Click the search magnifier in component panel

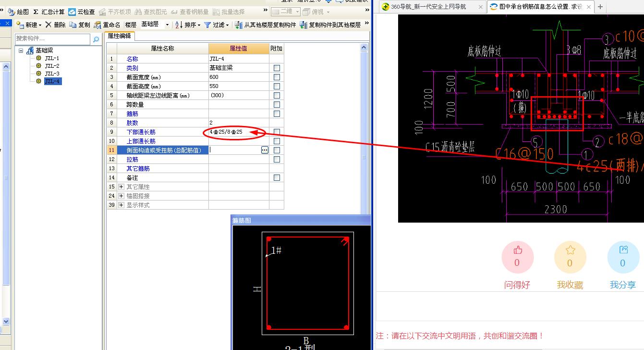coord(96,39)
